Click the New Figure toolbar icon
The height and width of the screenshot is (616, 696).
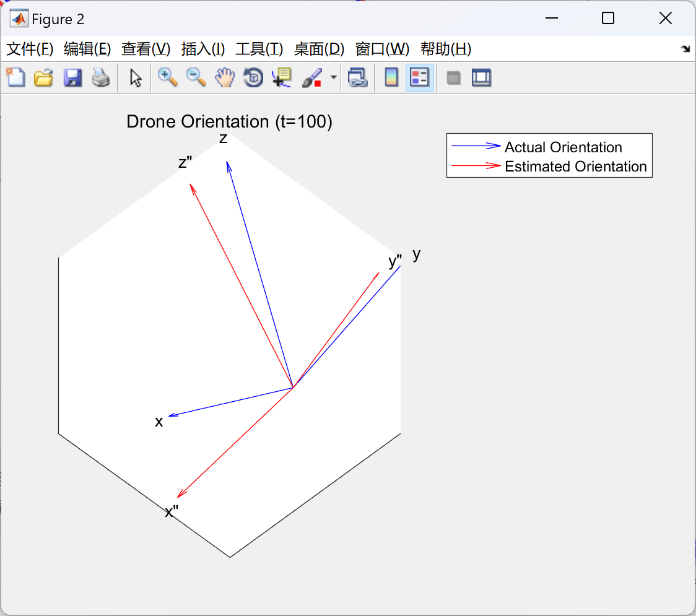tap(15, 77)
